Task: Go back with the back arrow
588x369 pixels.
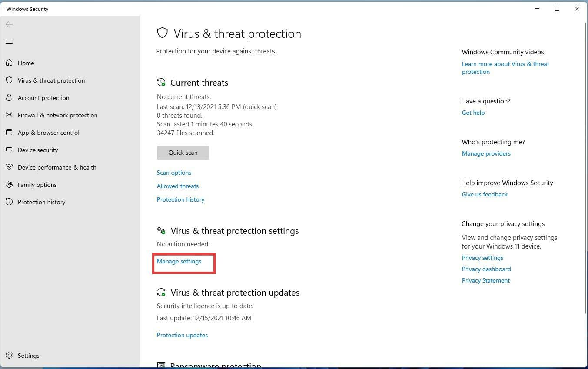Action: tap(9, 24)
